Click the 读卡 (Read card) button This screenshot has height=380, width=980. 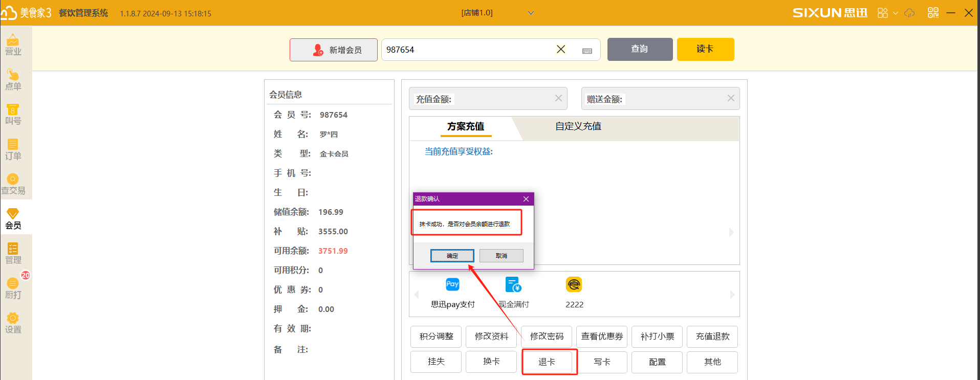705,49
